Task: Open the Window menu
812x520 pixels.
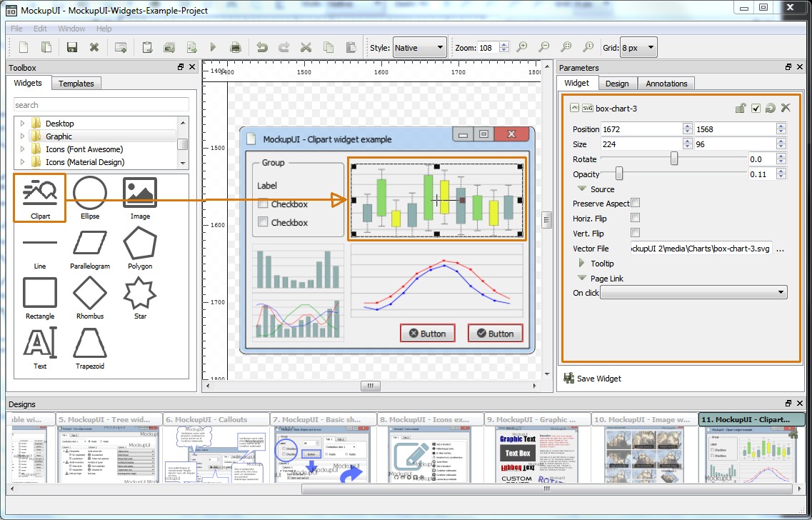Action: tap(71, 29)
